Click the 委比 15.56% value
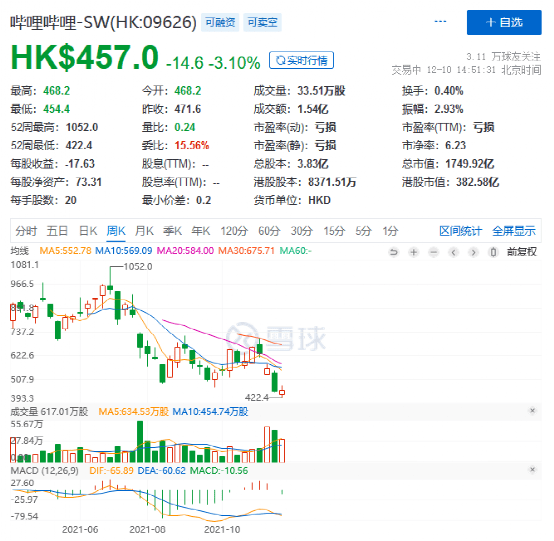 point(192,146)
